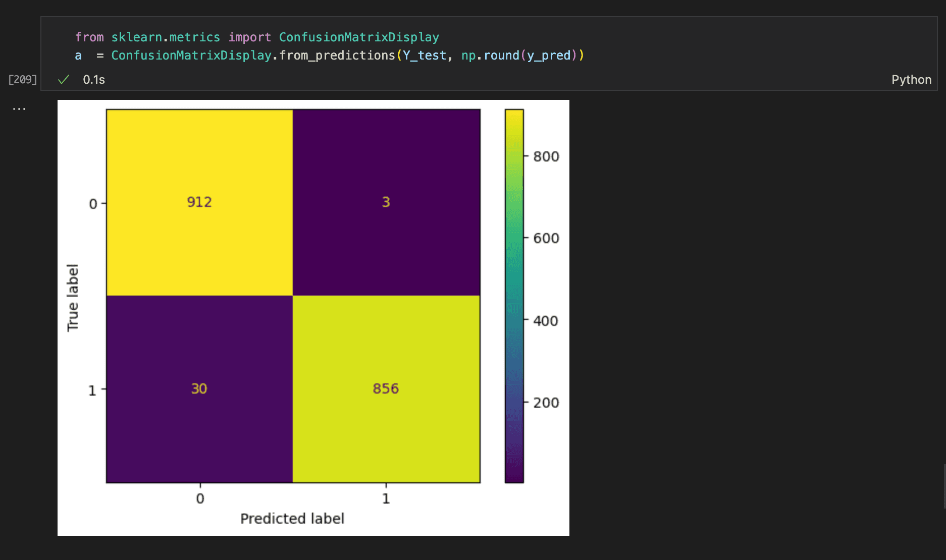Click the Python language mode label
This screenshot has width=946, height=560.
[911, 80]
